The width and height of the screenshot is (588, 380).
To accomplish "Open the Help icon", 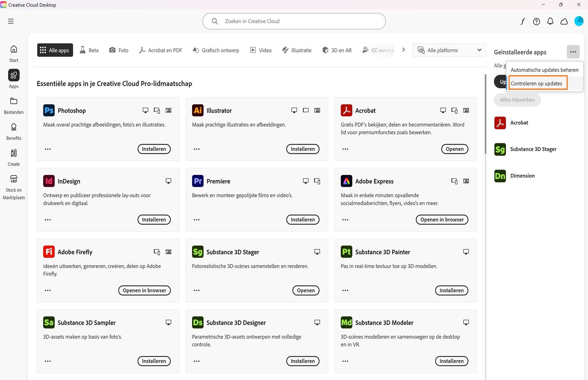I will (536, 21).
